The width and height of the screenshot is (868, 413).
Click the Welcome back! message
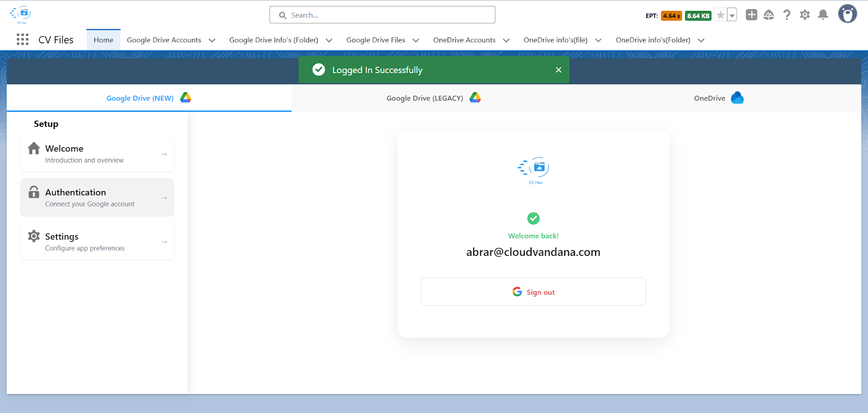click(533, 236)
